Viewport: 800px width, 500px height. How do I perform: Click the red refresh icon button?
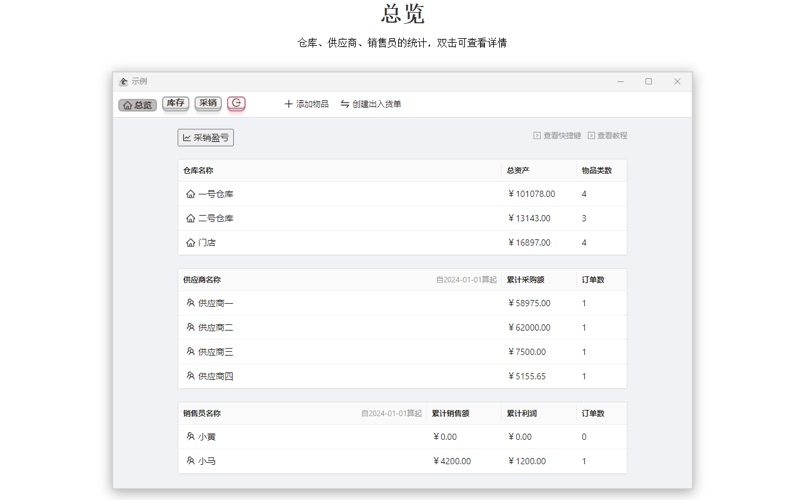(236, 103)
